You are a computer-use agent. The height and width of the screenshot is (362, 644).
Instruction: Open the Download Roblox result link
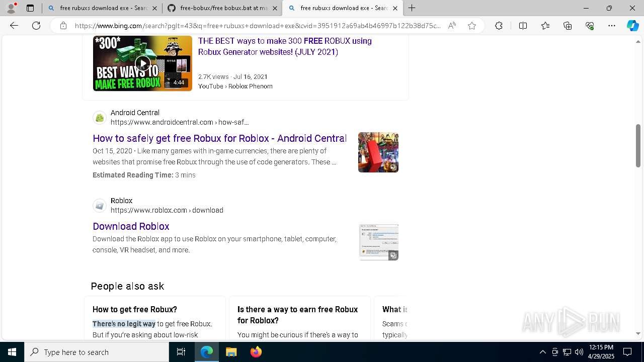coord(131,226)
